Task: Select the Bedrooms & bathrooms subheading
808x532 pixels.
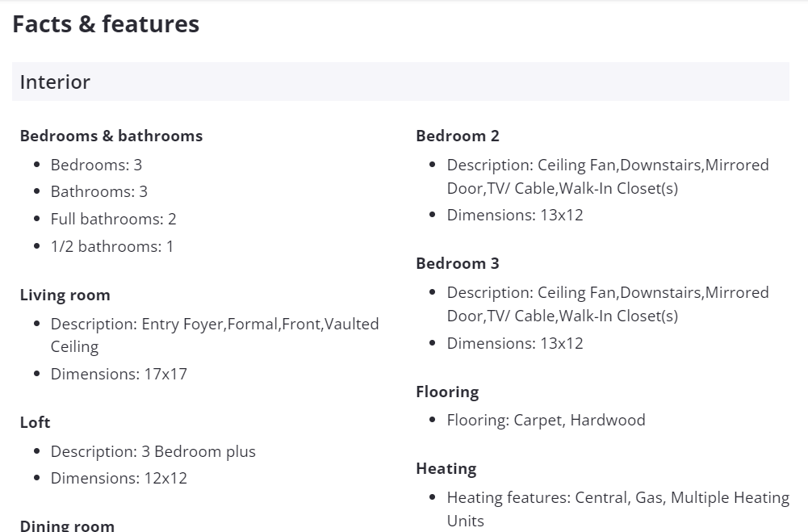Action: click(111, 136)
